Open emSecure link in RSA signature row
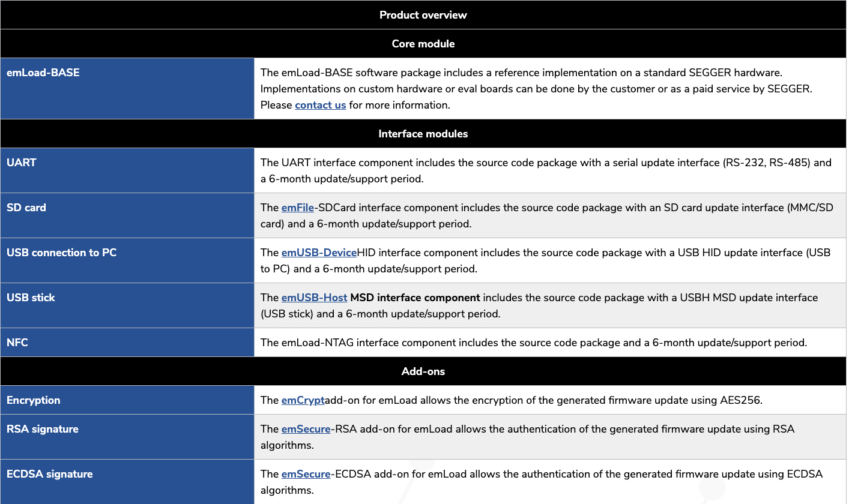Screen dimensions: 849x504 [x=306, y=429]
